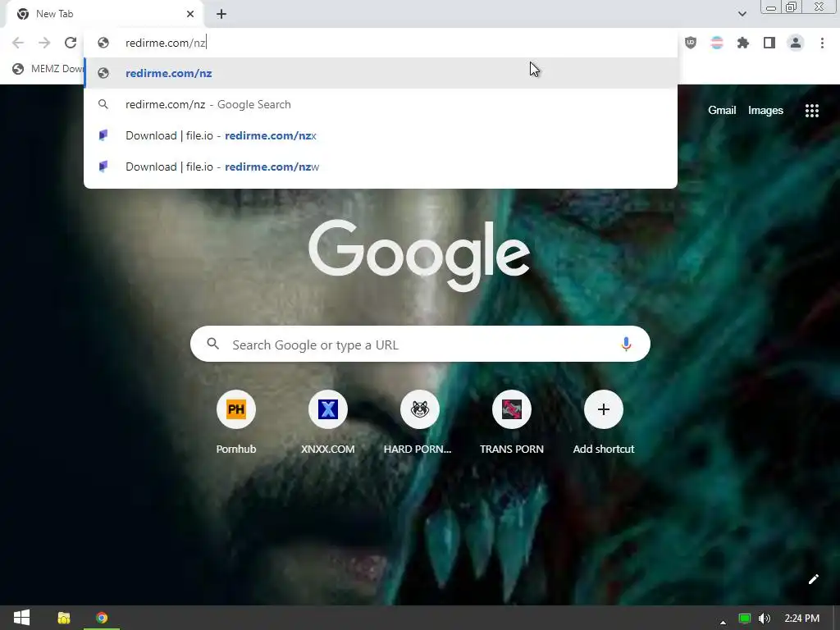Screen dimensions: 840x630
Task: Show hidden system tray icons
Action: (724, 622)
